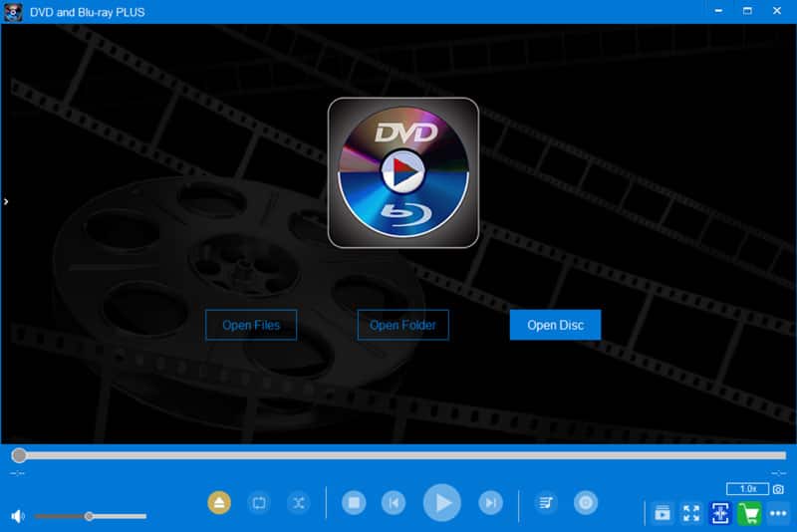Toggle shuffle playback mode
Screen dimensions: 797x532
tap(298, 503)
